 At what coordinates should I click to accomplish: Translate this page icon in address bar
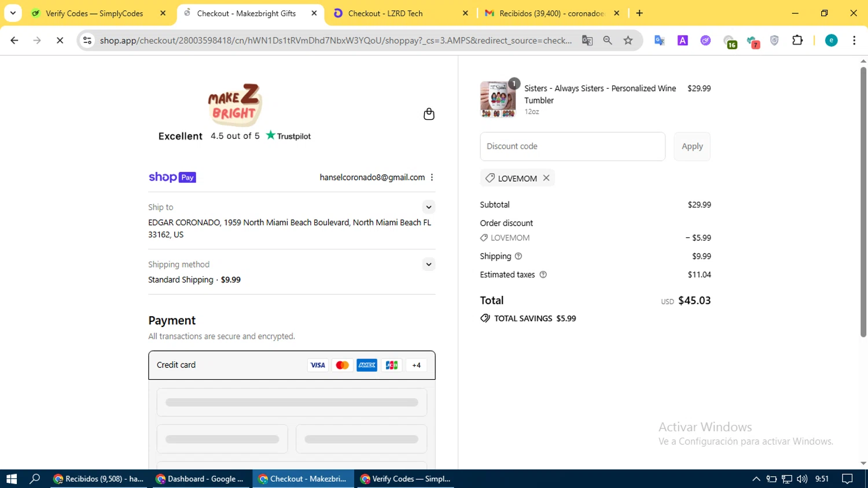(587, 41)
